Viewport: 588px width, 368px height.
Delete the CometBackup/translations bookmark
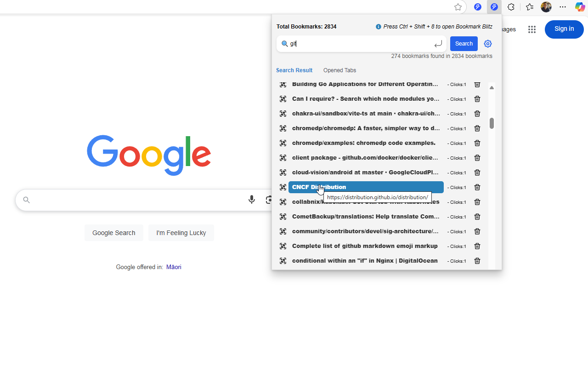[x=477, y=217]
